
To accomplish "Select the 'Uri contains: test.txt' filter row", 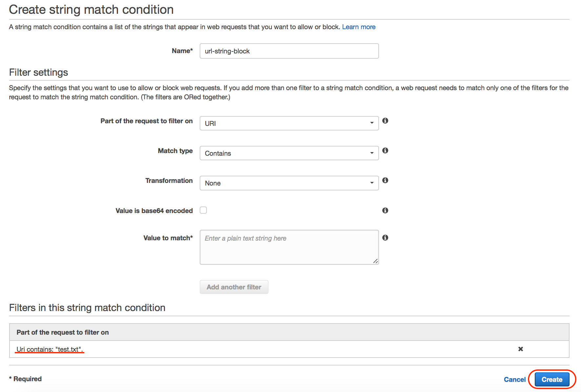I will [x=49, y=349].
